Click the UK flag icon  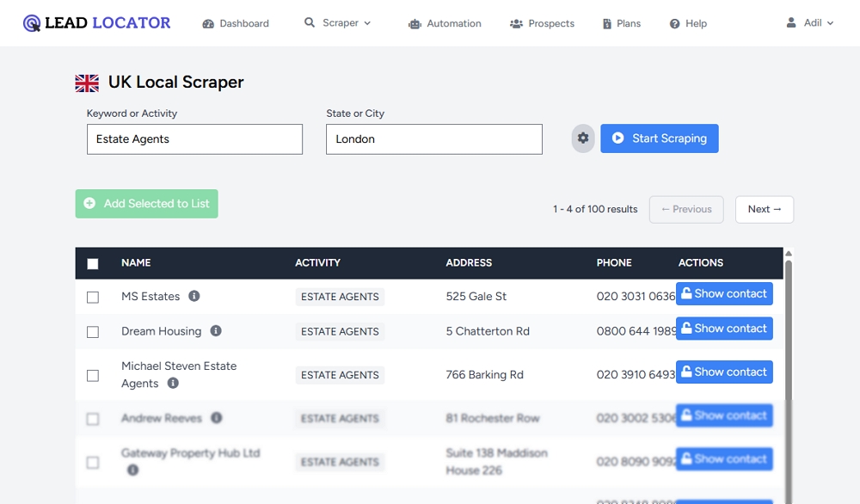click(87, 83)
